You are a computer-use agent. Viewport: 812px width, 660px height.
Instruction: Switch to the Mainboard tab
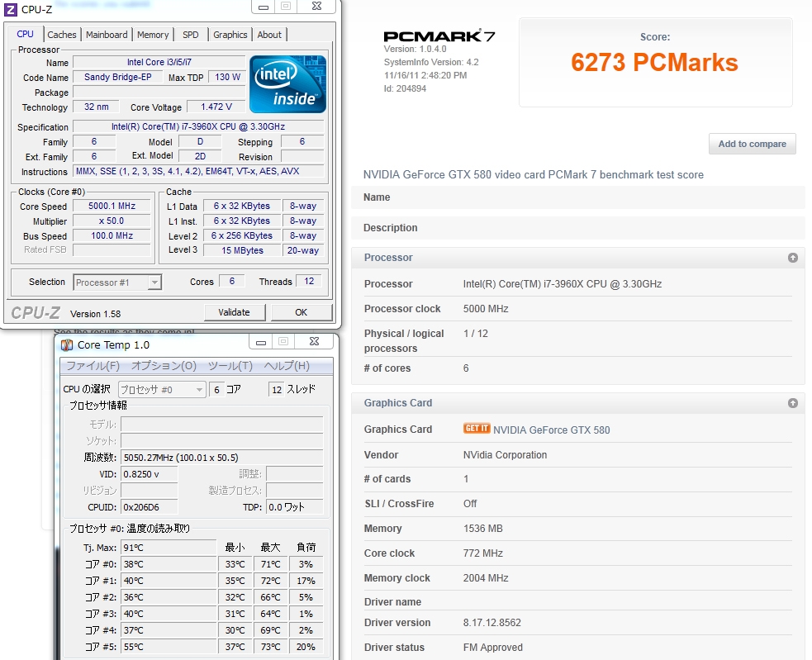(107, 35)
